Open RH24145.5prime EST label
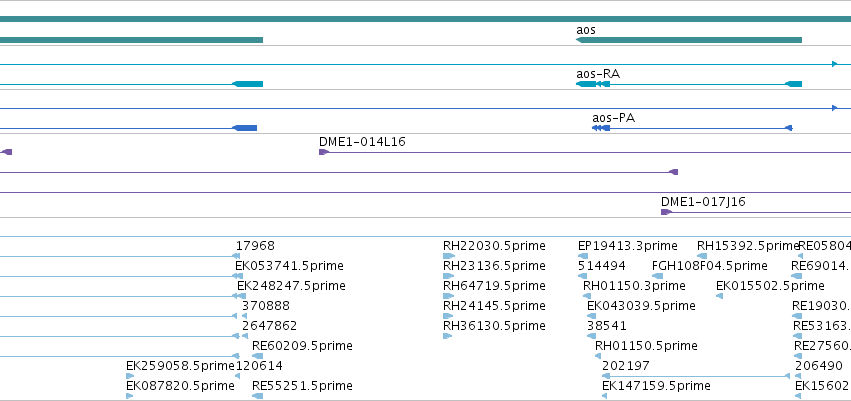The height and width of the screenshot is (401, 851). 494,306
